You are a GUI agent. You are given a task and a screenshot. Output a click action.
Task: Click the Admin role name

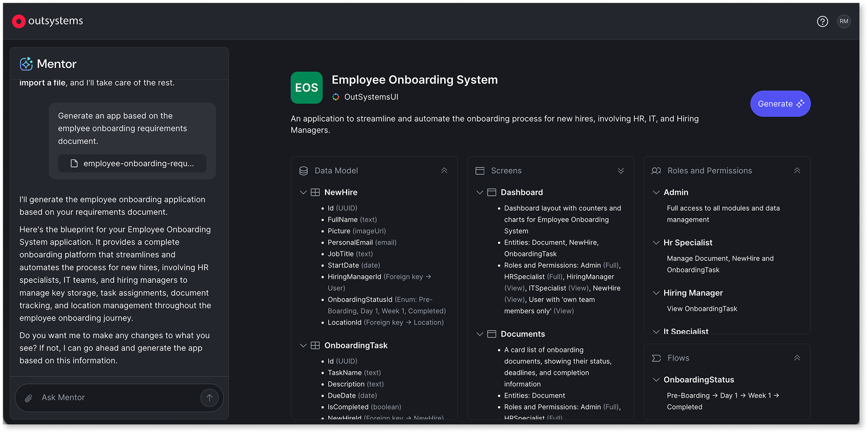pos(676,193)
